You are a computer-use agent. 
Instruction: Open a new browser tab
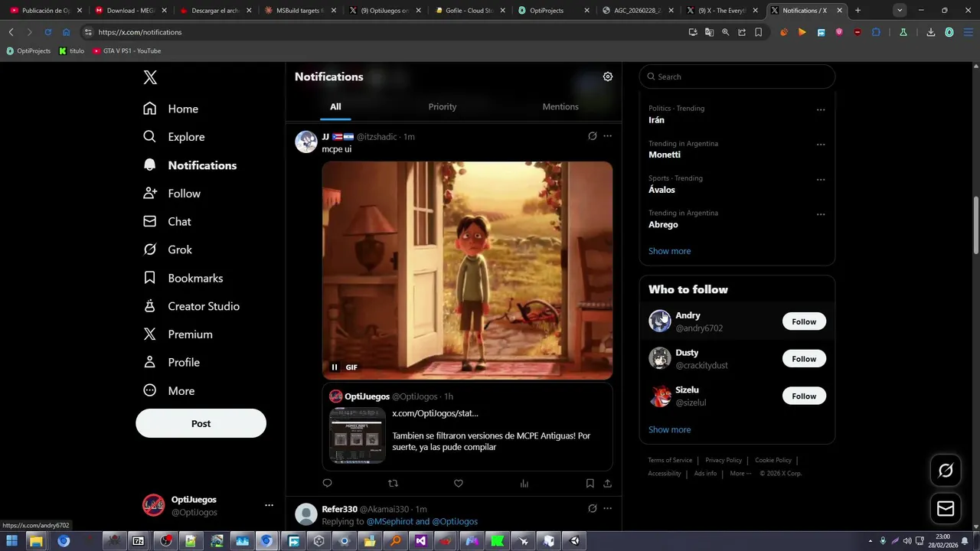(x=857, y=11)
